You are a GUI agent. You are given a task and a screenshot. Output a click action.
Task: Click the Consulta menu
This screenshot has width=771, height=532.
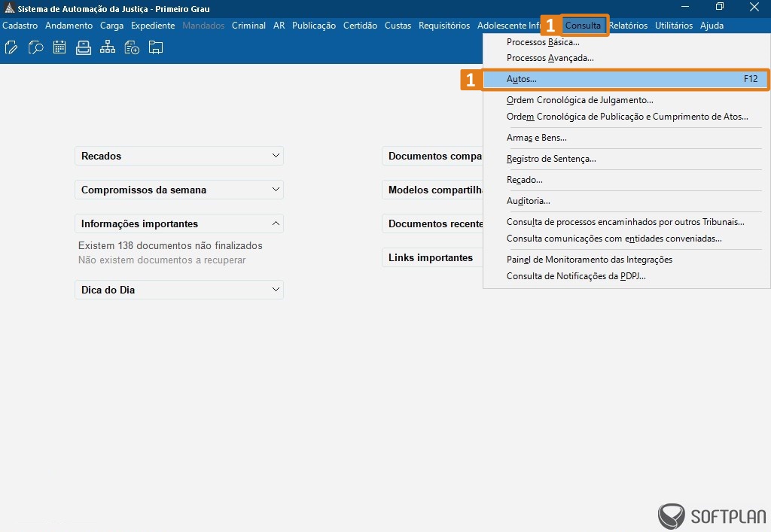pos(583,26)
